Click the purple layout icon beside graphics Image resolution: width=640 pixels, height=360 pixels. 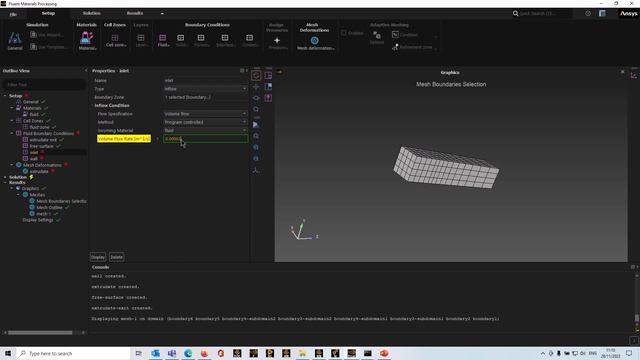pos(268,76)
